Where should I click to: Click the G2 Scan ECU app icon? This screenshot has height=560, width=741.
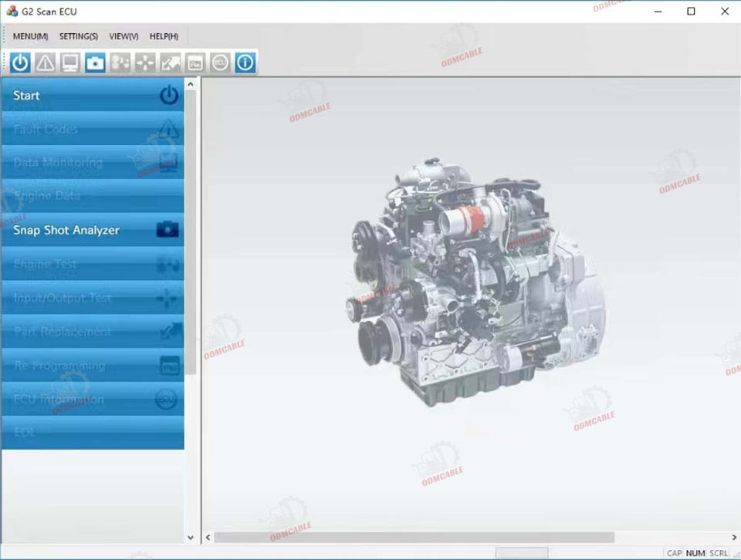point(12,11)
